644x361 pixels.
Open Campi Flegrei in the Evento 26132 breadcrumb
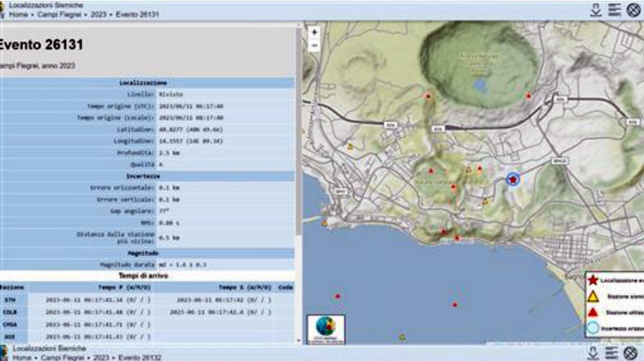tap(64, 357)
